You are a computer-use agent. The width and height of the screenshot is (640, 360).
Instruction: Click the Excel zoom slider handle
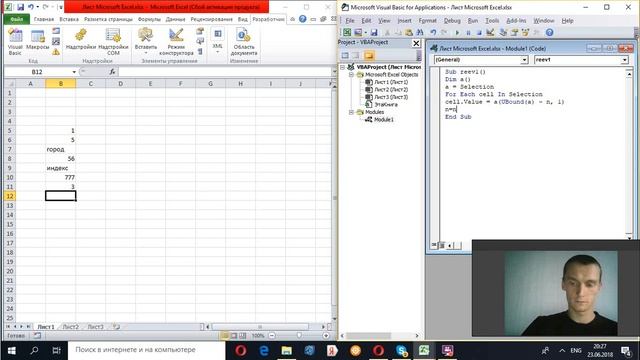299,336
